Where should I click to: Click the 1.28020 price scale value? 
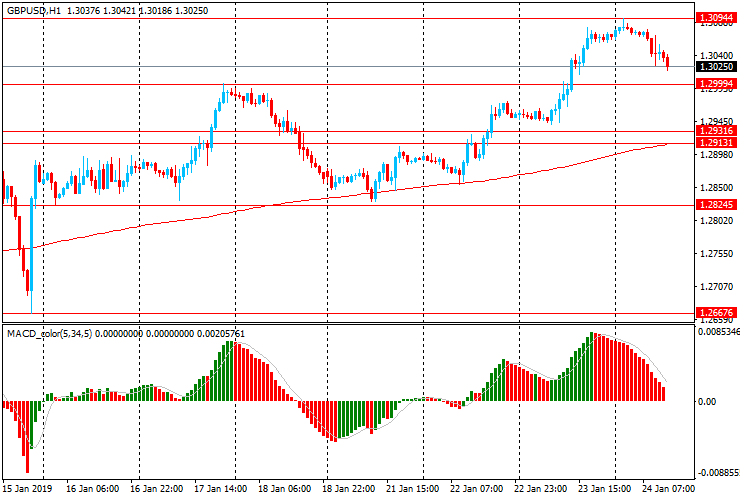pyautogui.click(x=716, y=220)
